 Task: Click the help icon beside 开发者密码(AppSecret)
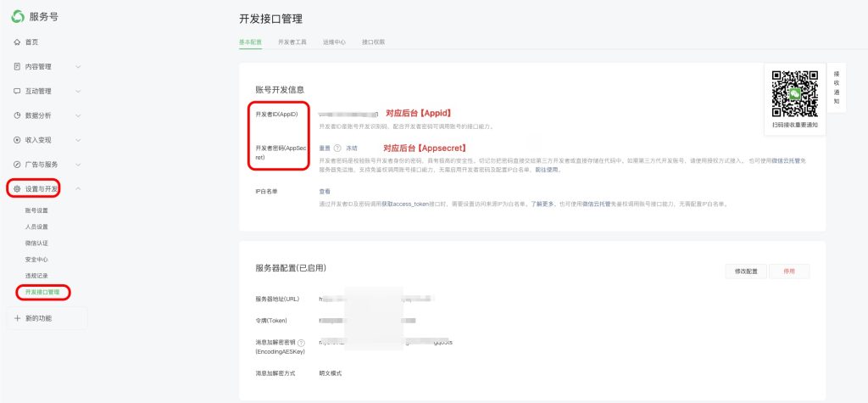pos(337,148)
